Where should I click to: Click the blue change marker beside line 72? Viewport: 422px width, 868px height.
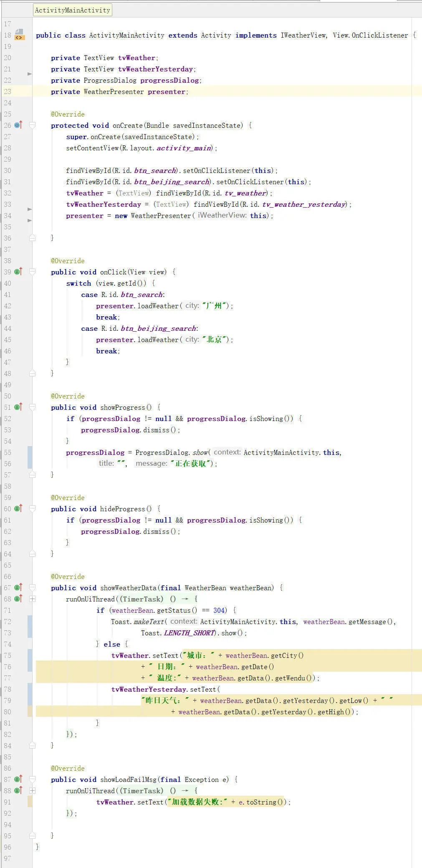point(30,627)
